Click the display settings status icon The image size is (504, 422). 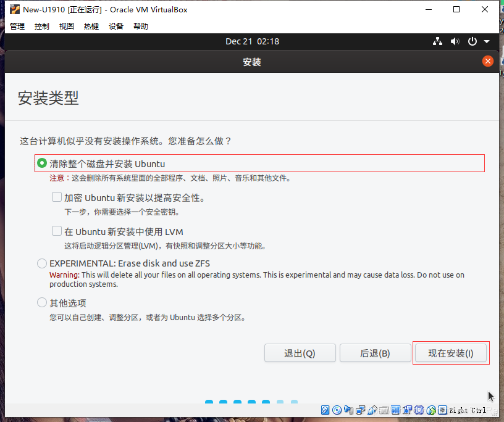(x=395, y=410)
